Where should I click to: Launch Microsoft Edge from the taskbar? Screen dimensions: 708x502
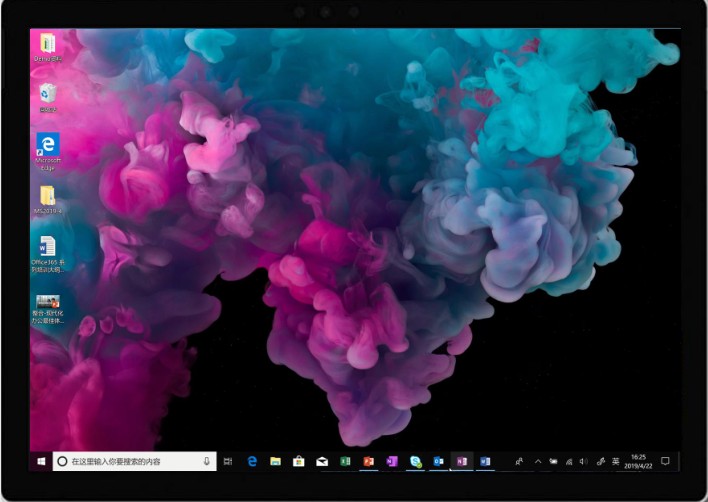pos(252,461)
